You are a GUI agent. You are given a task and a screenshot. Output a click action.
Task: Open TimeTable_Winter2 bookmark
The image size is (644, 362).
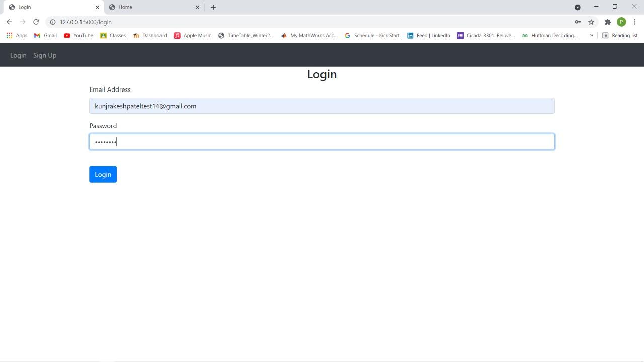pyautogui.click(x=246, y=35)
